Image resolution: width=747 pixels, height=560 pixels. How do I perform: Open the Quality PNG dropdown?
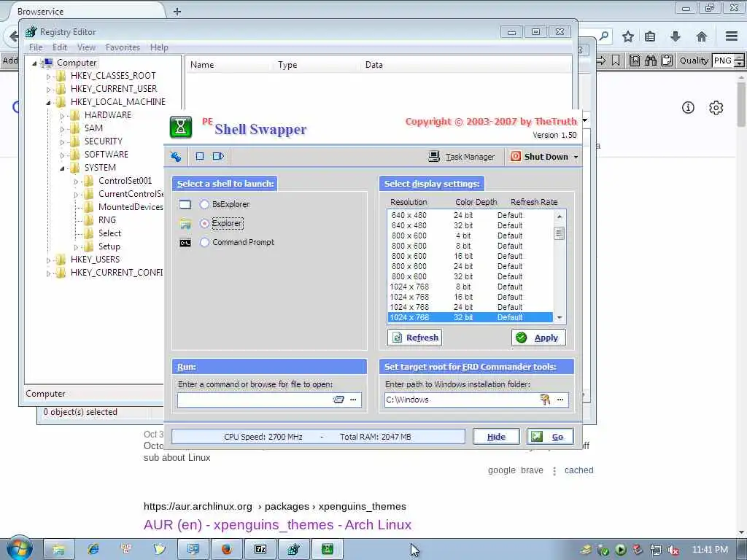click(x=728, y=61)
